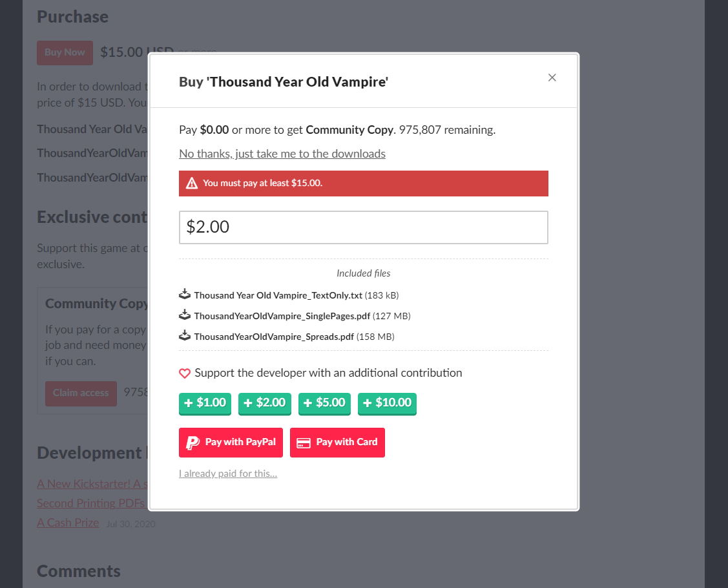The height and width of the screenshot is (588, 728).
Task: Add $1.00 additional contribution
Action: point(205,403)
